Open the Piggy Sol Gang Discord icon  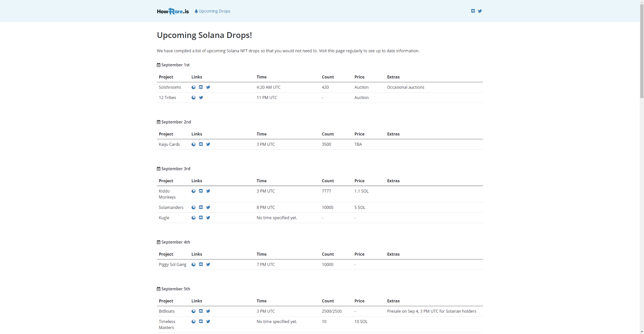(x=201, y=264)
